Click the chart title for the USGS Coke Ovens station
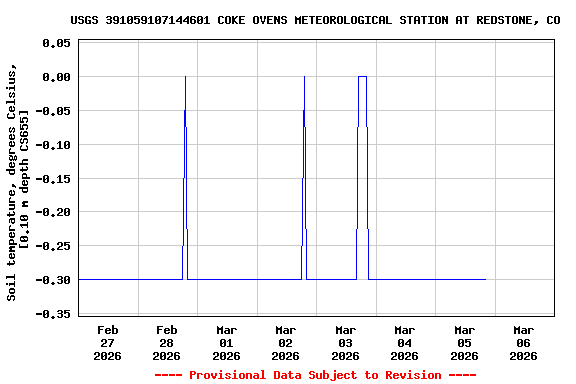 pos(315,20)
